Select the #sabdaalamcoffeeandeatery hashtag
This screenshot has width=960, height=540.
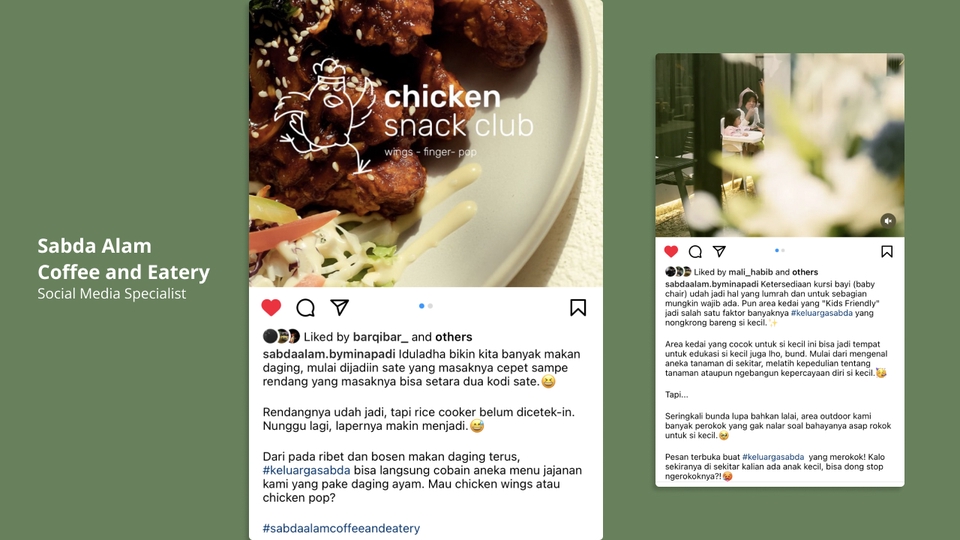341,528
